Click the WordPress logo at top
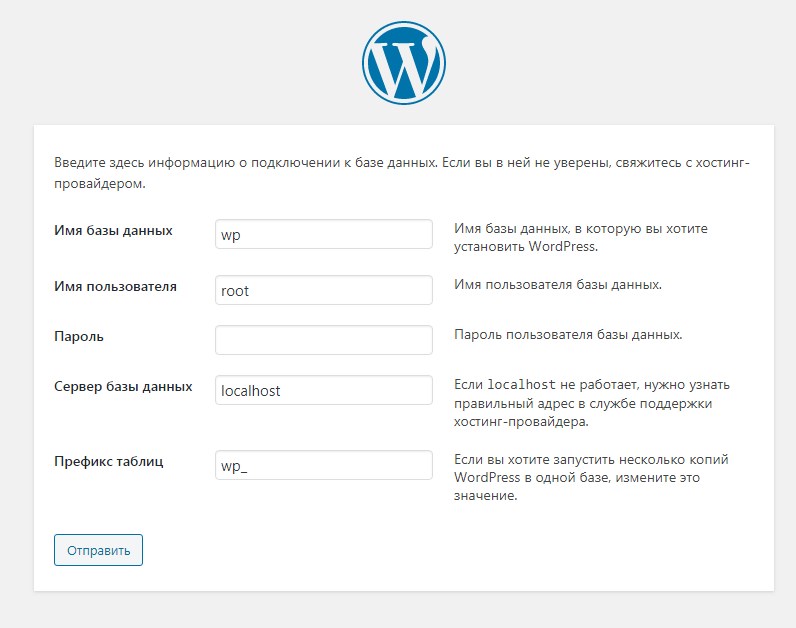The width and height of the screenshot is (796, 628). tap(403, 63)
